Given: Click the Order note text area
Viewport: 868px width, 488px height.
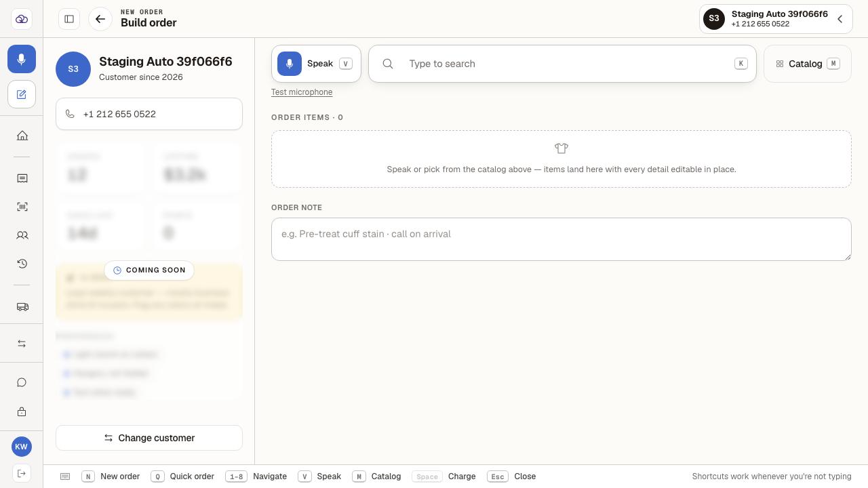Looking at the screenshot, I should pyautogui.click(x=561, y=239).
